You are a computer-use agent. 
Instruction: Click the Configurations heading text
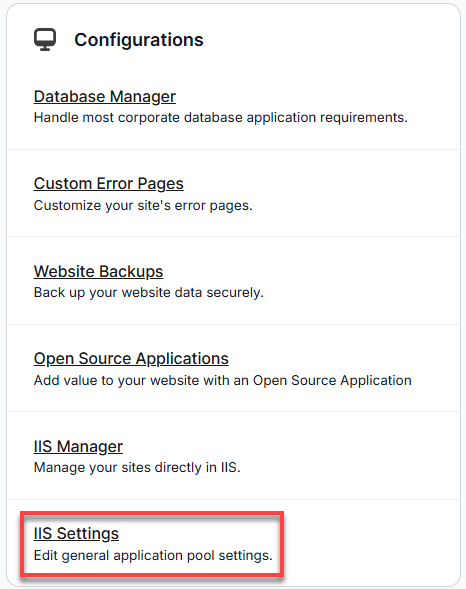(139, 40)
